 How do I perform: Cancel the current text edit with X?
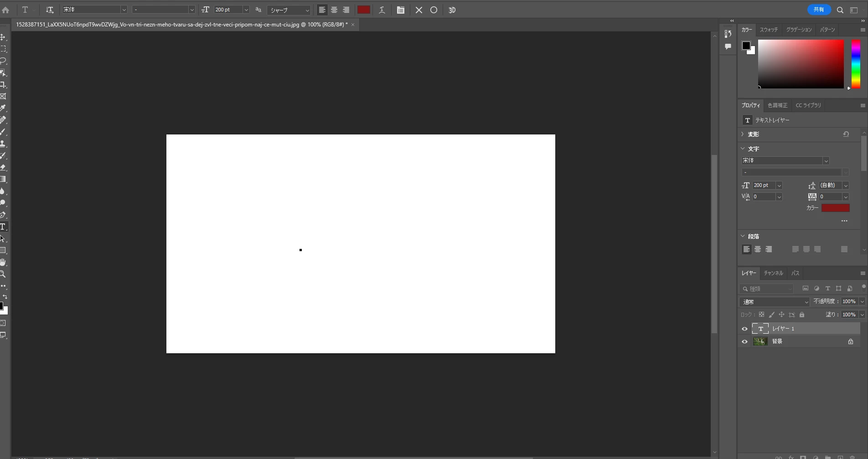pos(419,10)
